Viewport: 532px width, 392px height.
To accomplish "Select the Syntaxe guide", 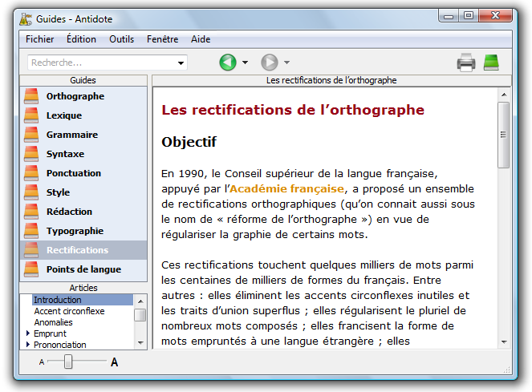I will click(x=83, y=154).
